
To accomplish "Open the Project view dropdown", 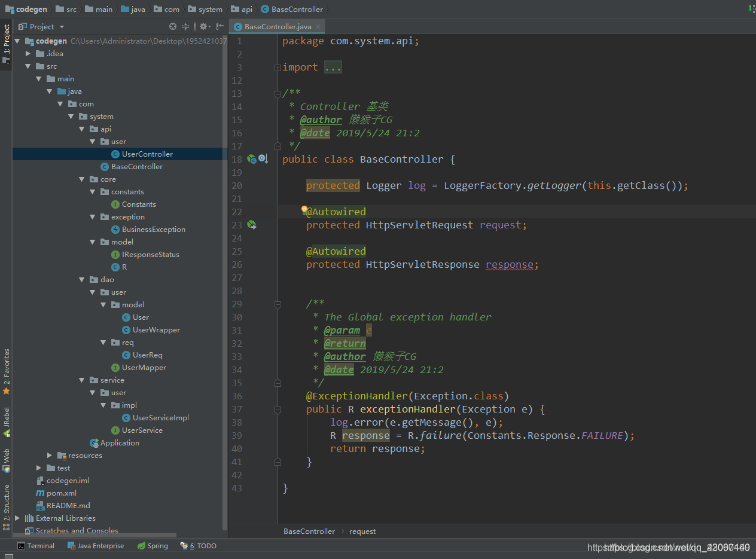I will click(41, 26).
